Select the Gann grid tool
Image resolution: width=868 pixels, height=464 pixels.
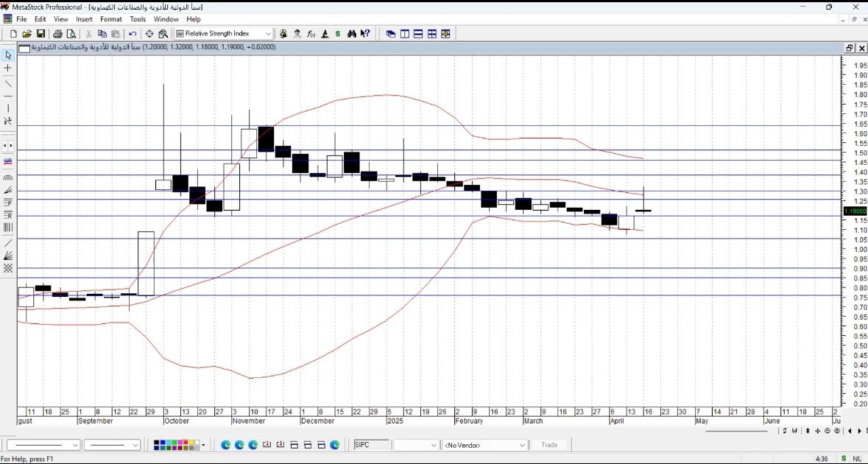coord(8,269)
